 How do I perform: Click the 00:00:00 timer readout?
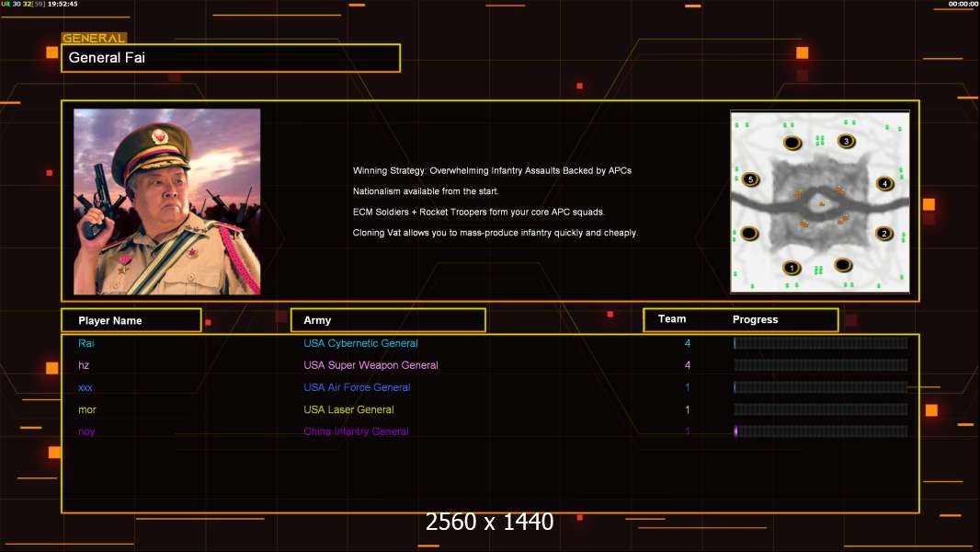(x=963, y=4)
